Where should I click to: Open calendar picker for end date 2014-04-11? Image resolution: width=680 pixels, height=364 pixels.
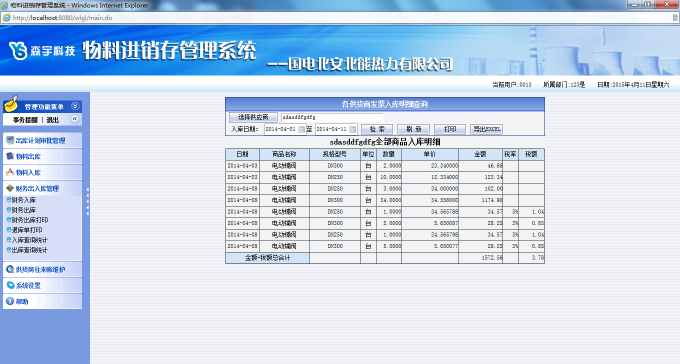point(353,129)
